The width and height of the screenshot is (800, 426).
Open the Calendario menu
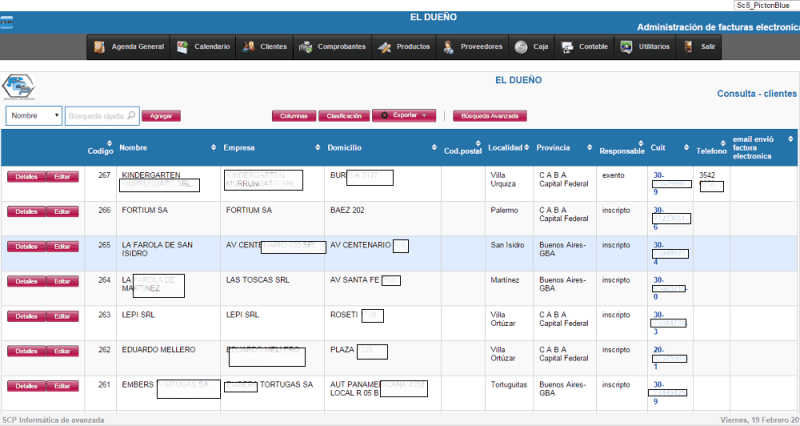click(203, 47)
